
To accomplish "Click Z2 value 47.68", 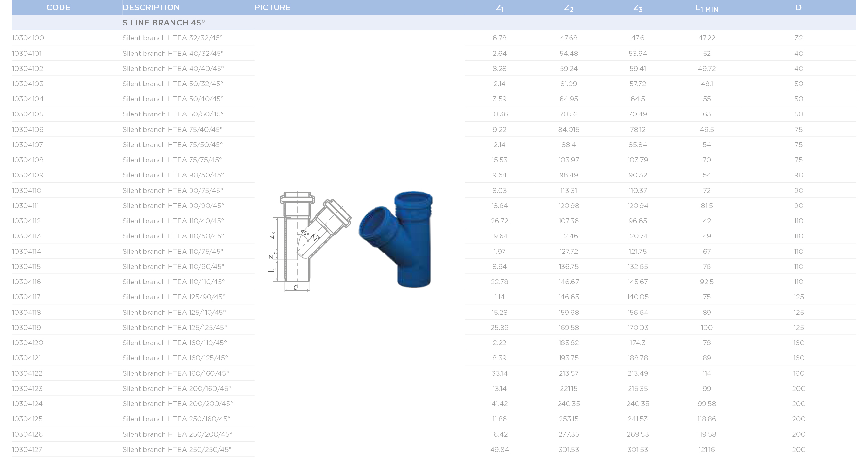I will coord(569,38).
